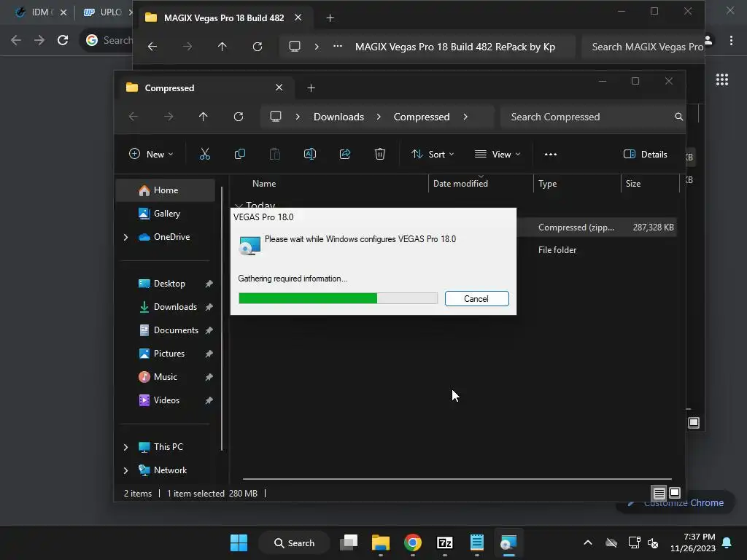747x560 pixels.
Task: Open the Windows Start menu
Action: click(x=239, y=542)
